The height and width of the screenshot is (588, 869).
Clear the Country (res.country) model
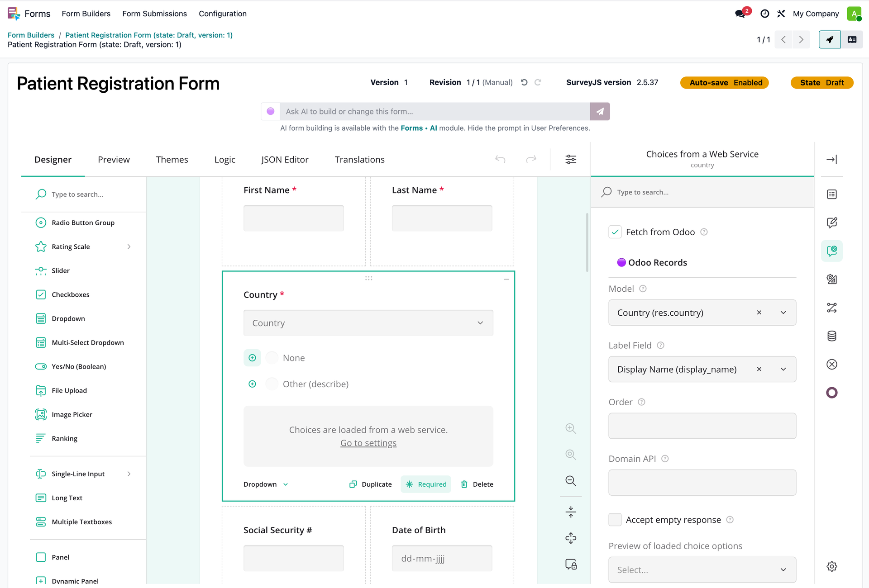759,313
